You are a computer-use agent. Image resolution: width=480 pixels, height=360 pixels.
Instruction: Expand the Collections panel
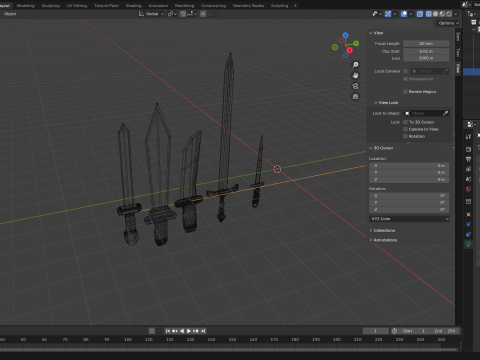[x=382, y=231]
